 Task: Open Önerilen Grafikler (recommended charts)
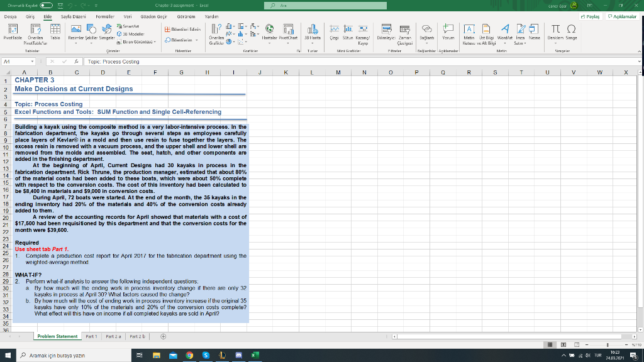point(216,34)
